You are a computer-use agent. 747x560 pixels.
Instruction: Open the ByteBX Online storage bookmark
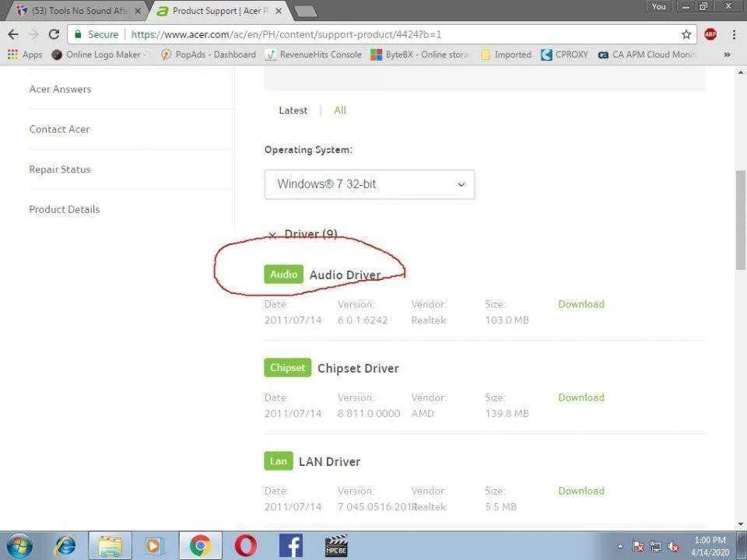click(x=420, y=54)
